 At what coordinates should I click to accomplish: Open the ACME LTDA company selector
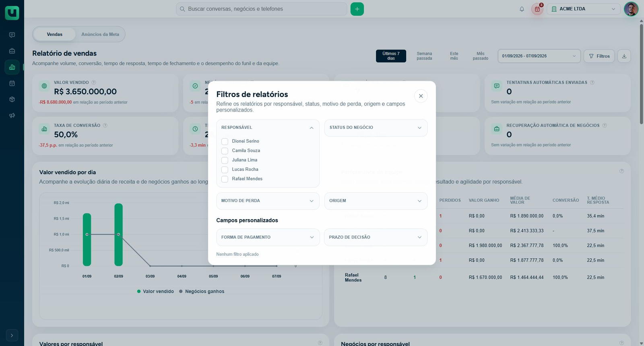click(583, 9)
